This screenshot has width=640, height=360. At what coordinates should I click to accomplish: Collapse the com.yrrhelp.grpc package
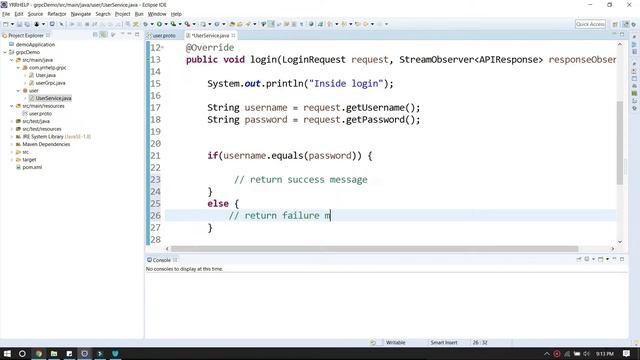(x=18, y=68)
